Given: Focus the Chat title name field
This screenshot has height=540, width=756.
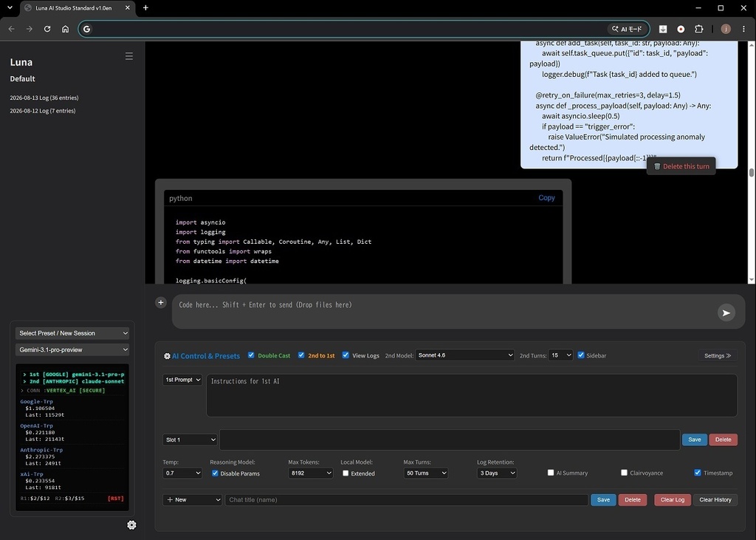Looking at the screenshot, I should [x=407, y=500].
